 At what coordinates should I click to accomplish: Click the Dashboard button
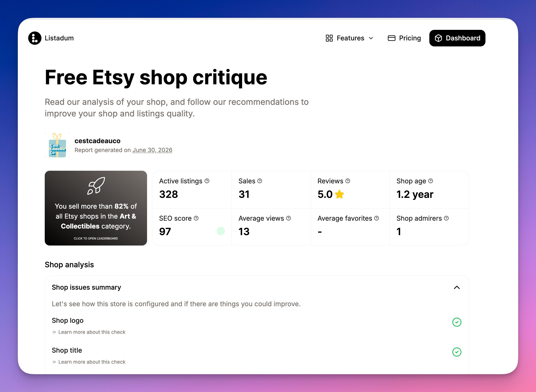click(x=457, y=38)
